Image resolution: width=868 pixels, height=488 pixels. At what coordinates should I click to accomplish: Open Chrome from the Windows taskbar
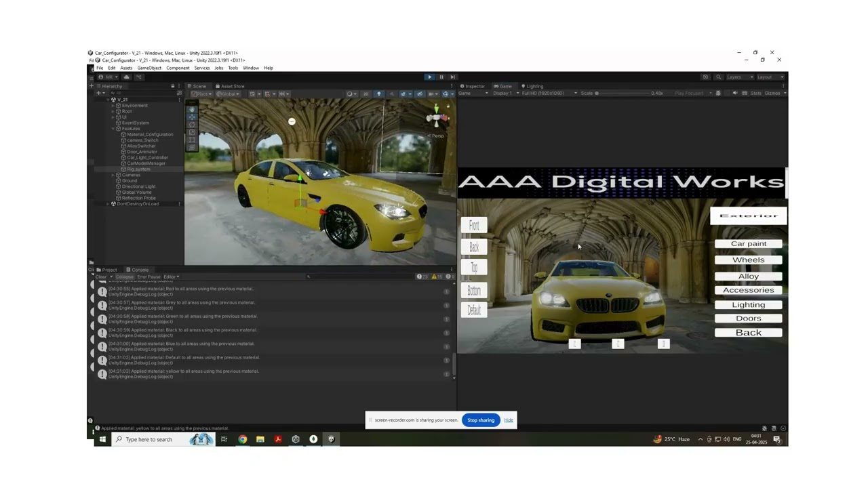[242, 439]
